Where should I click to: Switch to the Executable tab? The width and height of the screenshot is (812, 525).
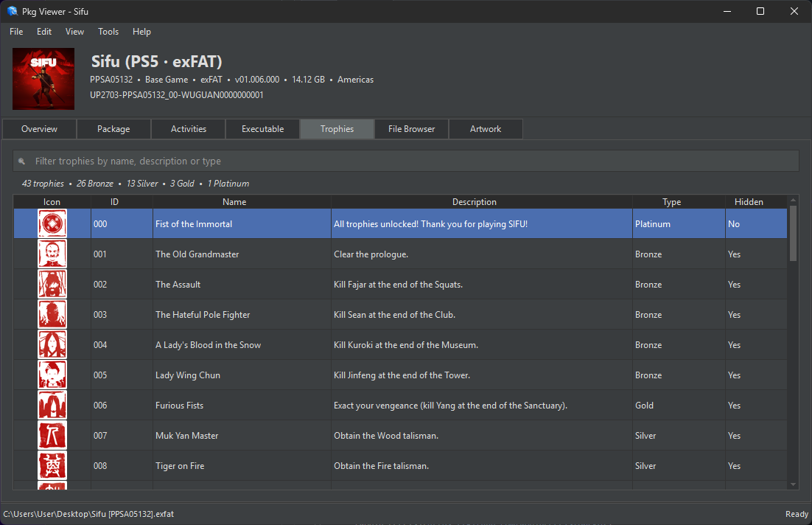point(262,129)
